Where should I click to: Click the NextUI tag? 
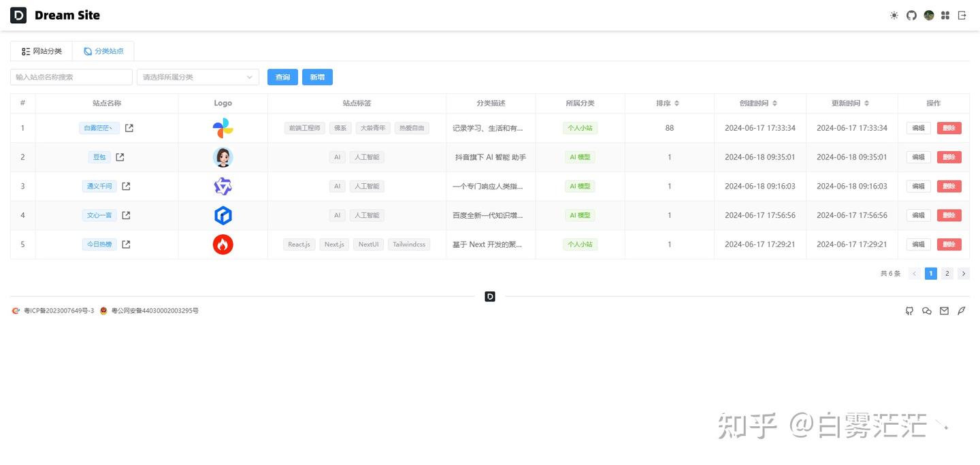369,244
